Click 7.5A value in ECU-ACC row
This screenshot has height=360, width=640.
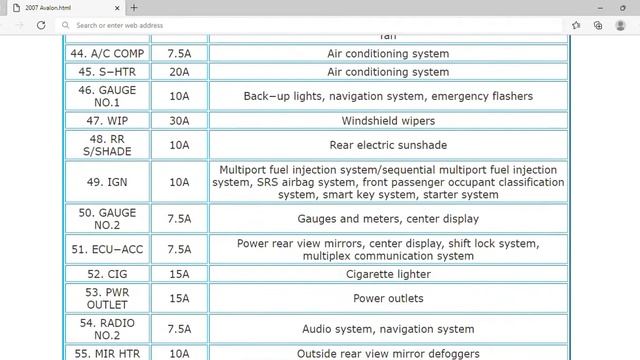pos(179,249)
